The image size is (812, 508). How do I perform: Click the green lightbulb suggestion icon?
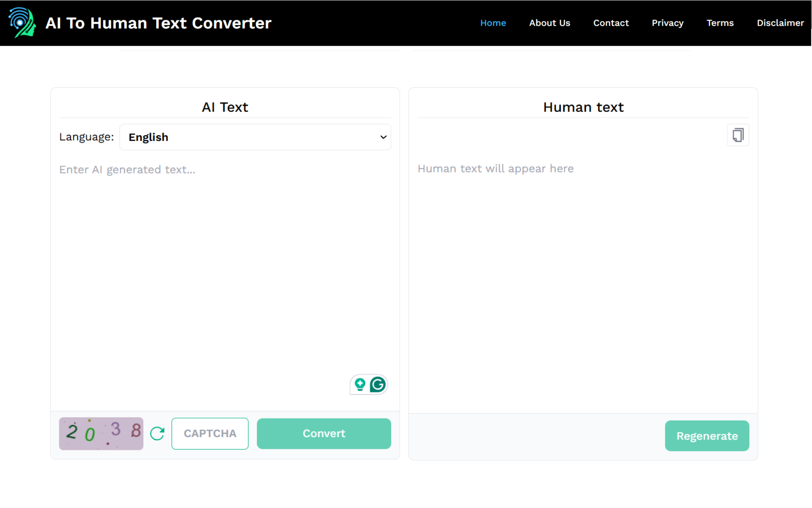click(360, 385)
